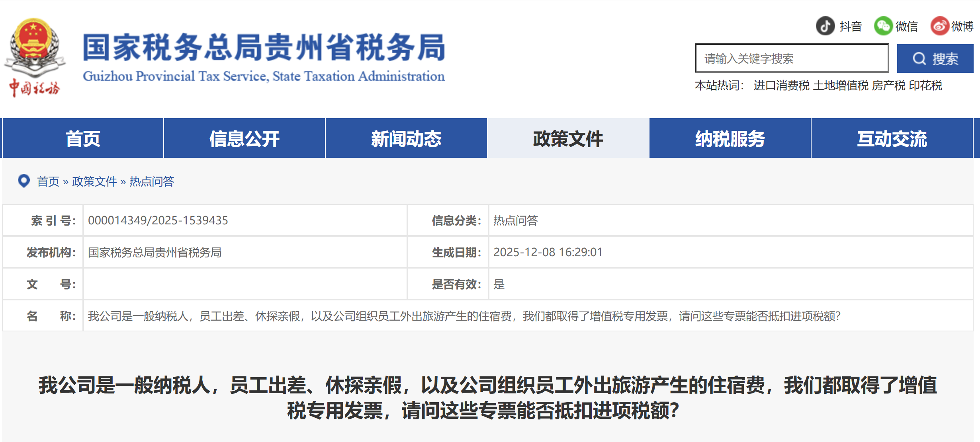Open the 信息公开 navigation tab
980x442 pixels.
click(x=244, y=138)
